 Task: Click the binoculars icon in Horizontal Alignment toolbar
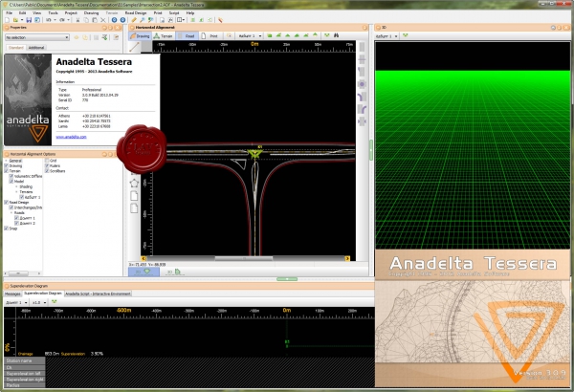[x=336, y=35]
